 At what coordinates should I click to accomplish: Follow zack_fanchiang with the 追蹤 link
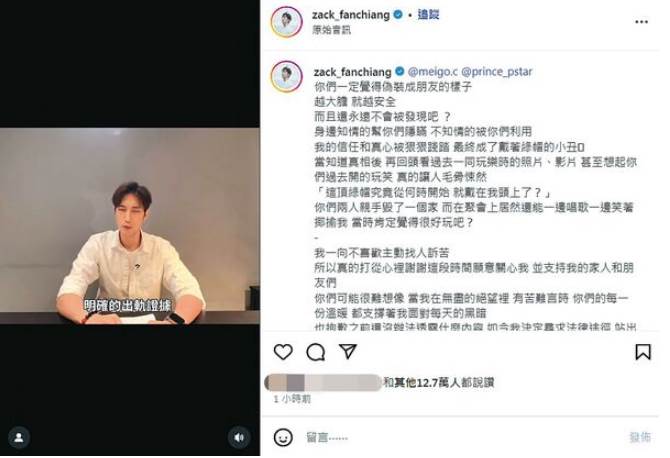point(428,15)
